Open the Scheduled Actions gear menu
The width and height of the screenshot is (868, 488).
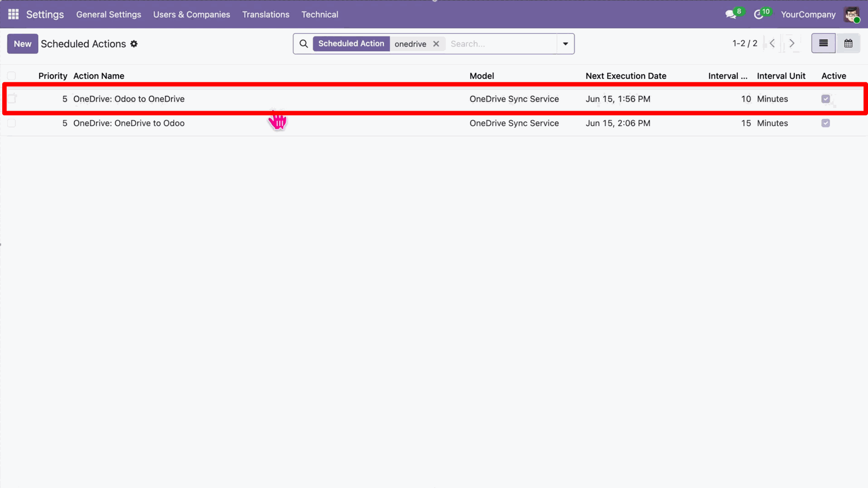tap(134, 44)
